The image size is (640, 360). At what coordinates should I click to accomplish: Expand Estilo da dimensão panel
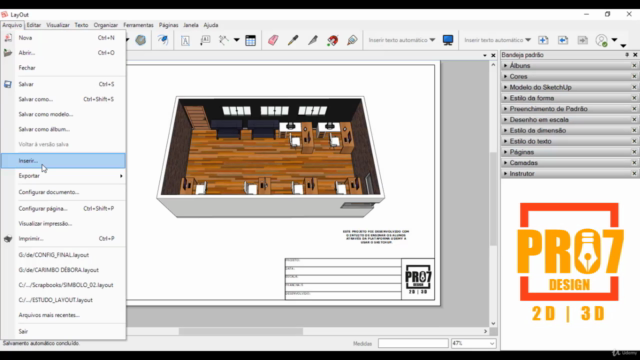coord(505,130)
